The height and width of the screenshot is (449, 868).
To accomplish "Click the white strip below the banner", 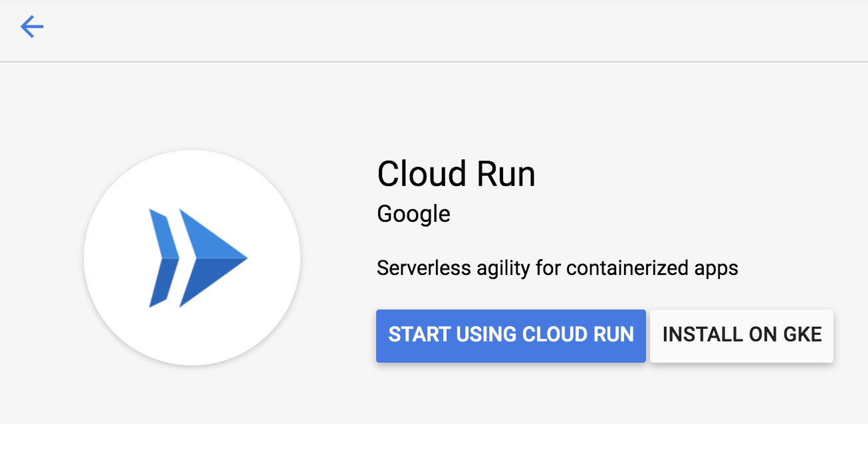I will [x=432, y=436].
